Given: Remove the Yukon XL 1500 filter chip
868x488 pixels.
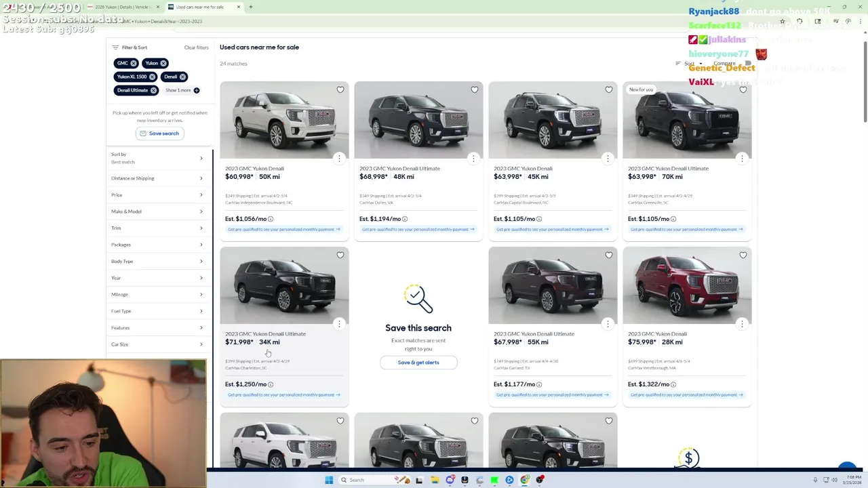Looking at the screenshot, I should (152, 77).
